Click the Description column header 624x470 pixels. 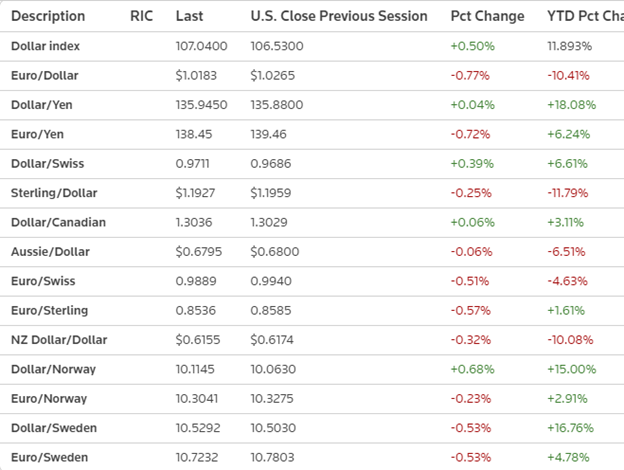pyautogui.click(x=48, y=17)
